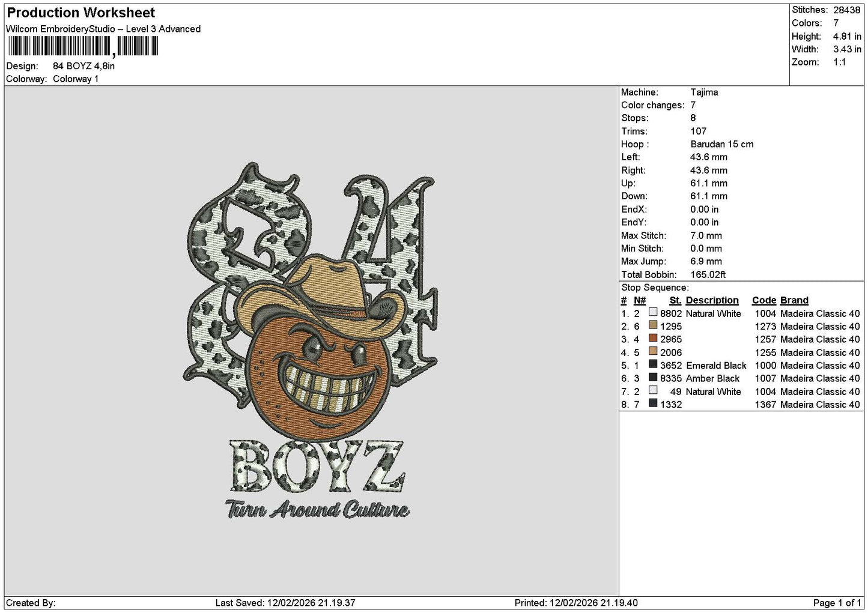Click the thread code 1273
This screenshot has height=613, width=868.
(765, 327)
